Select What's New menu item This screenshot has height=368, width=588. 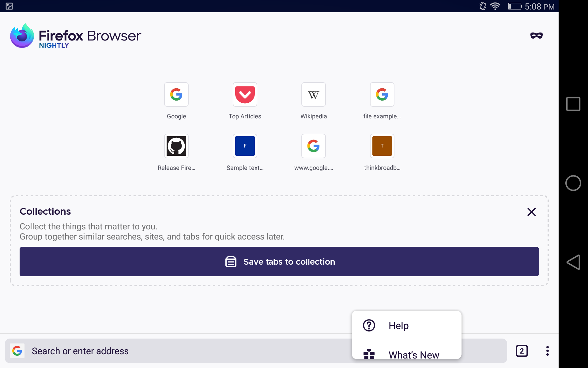click(413, 354)
